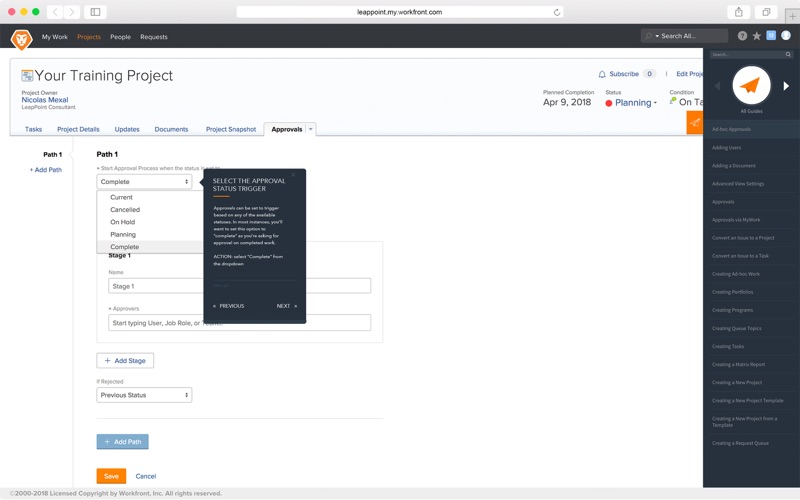This screenshot has height=500, width=800.
Task: Click the Workfront lion logo
Action: coord(21,39)
